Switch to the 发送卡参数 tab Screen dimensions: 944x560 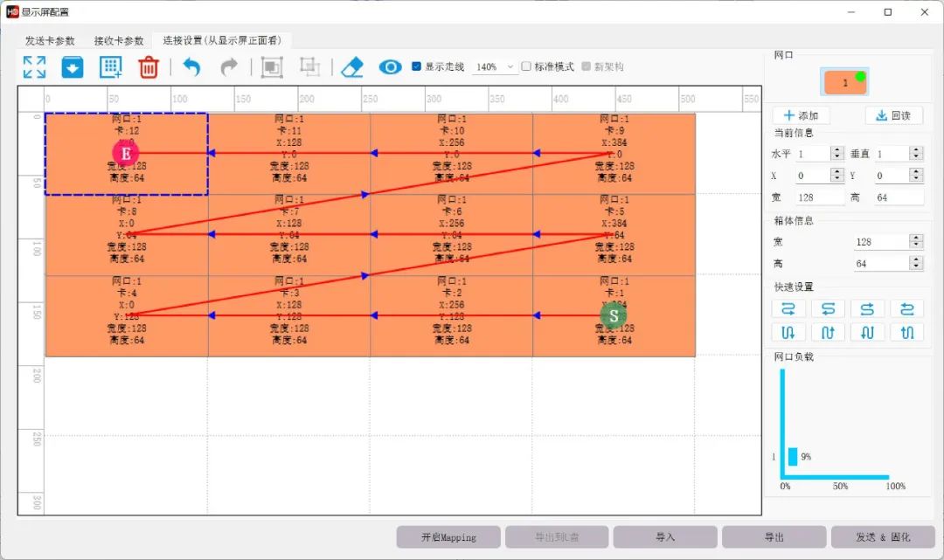(50, 40)
